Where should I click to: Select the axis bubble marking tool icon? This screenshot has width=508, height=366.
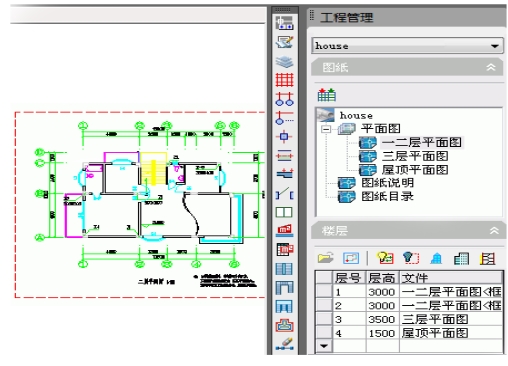pyautogui.click(x=284, y=99)
